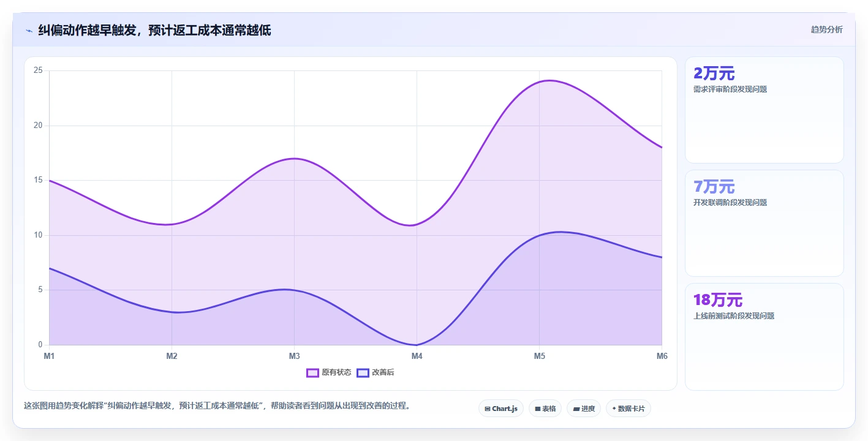
Task: Click the y-axis value 20
Action: pos(38,126)
